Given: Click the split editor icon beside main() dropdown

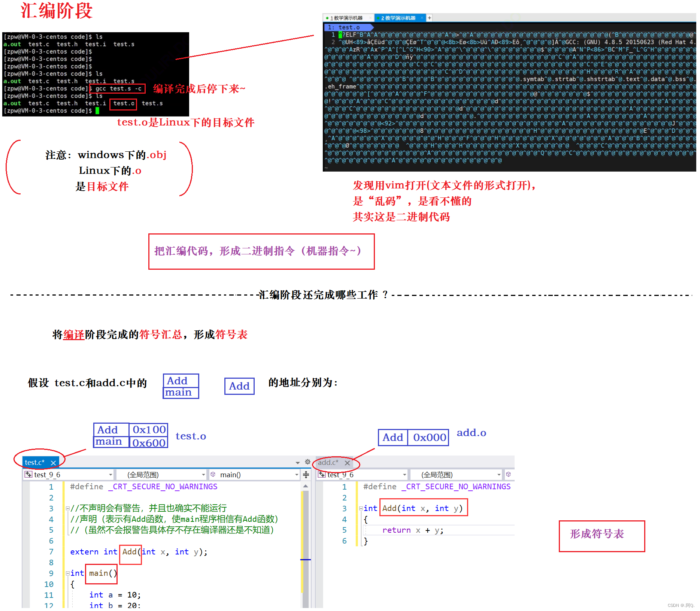Looking at the screenshot, I should click(x=306, y=475).
